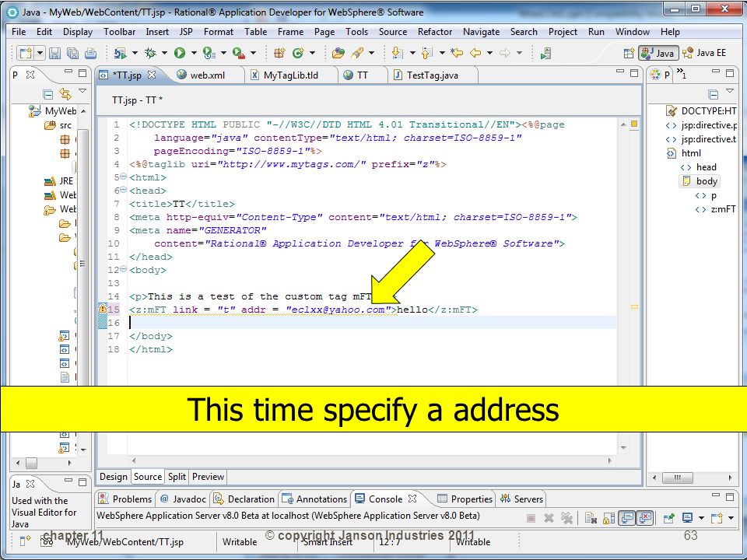Image resolution: width=747 pixels, height=560 pixels.
Task: Toggle Link with Editor in Package Explorer
Action: coord(65,94)
